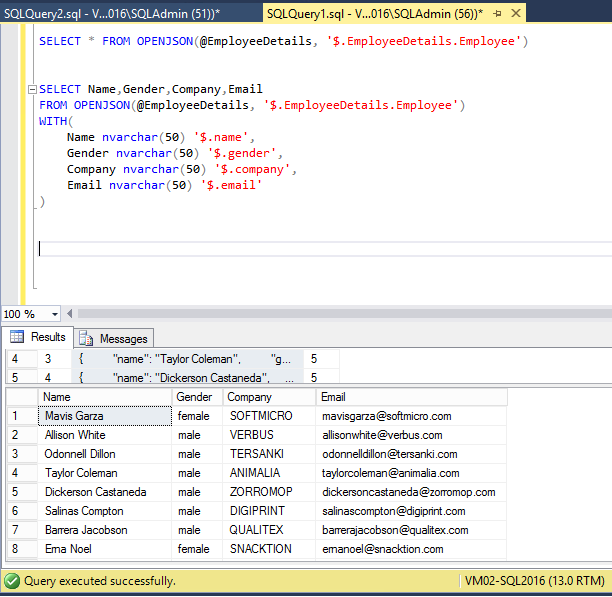Click the Messages tab page icon
This screenshot has width=612, height=597.
tap(86, 339)
